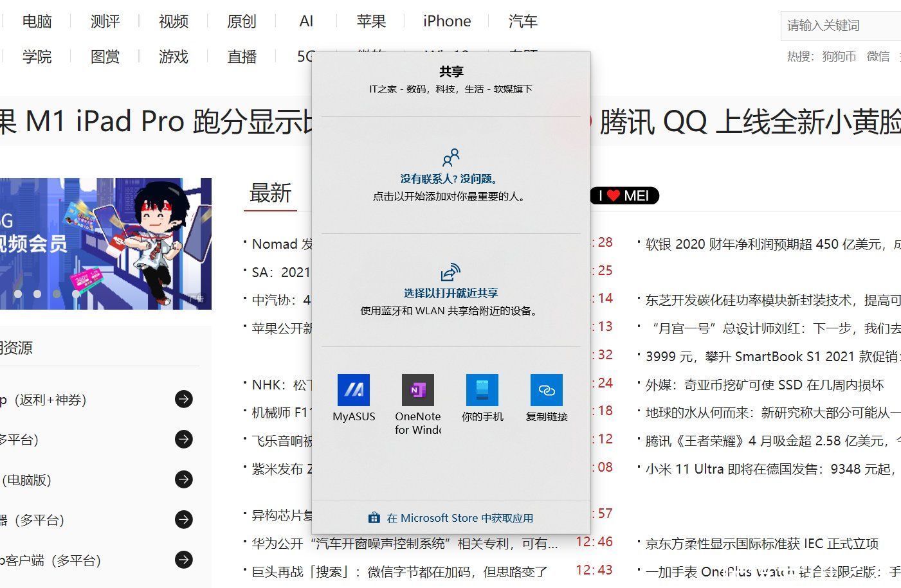The height and width of the screenshot is (588, 901).
Task: Open article 攀升 SmartBook S1 2021
Action: tap(773, 357)
